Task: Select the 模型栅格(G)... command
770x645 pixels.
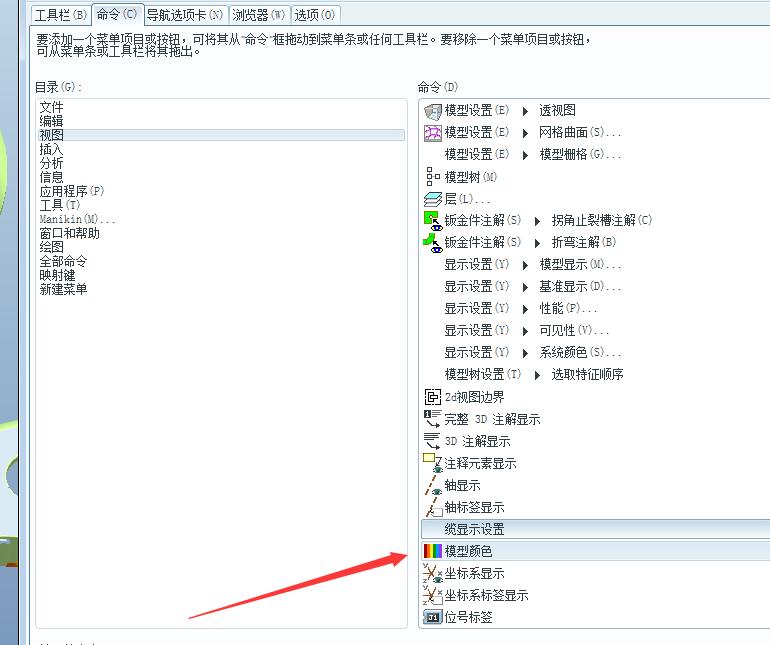Action: [x=580, y=155]
